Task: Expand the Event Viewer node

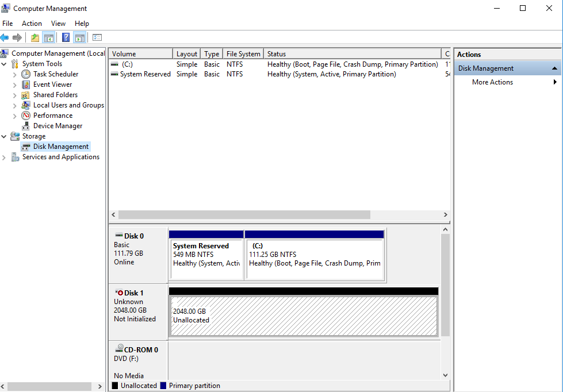Action: tap(15, 85)
